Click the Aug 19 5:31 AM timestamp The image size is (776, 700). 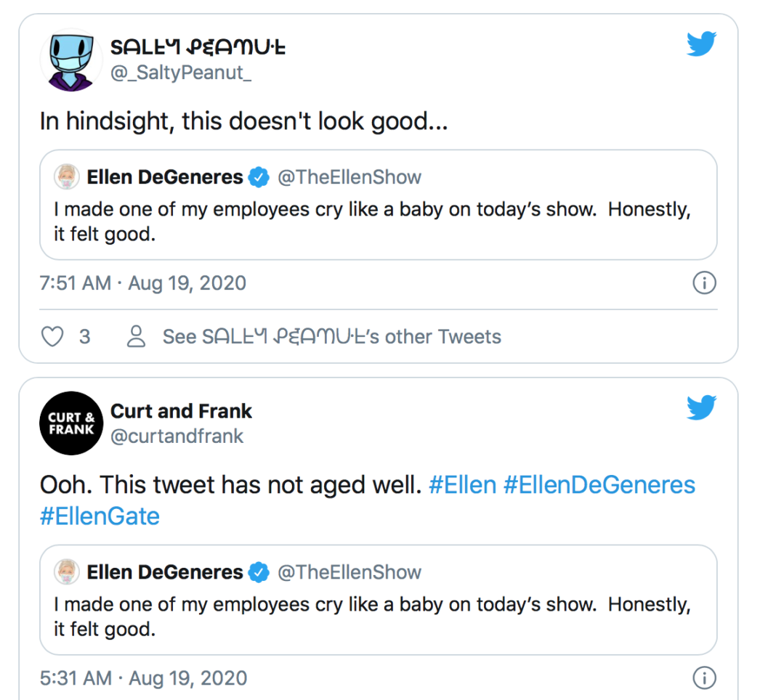tap(142, 677)
